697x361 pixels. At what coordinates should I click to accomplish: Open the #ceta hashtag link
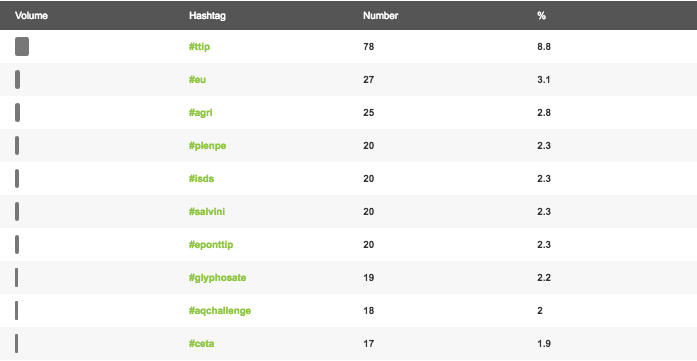[201, 344]
